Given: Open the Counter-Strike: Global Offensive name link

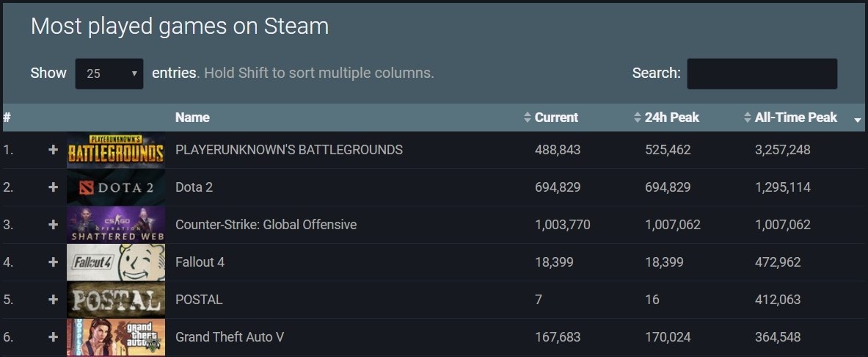Looking at the screenshot, I should (x=266, y=225).
